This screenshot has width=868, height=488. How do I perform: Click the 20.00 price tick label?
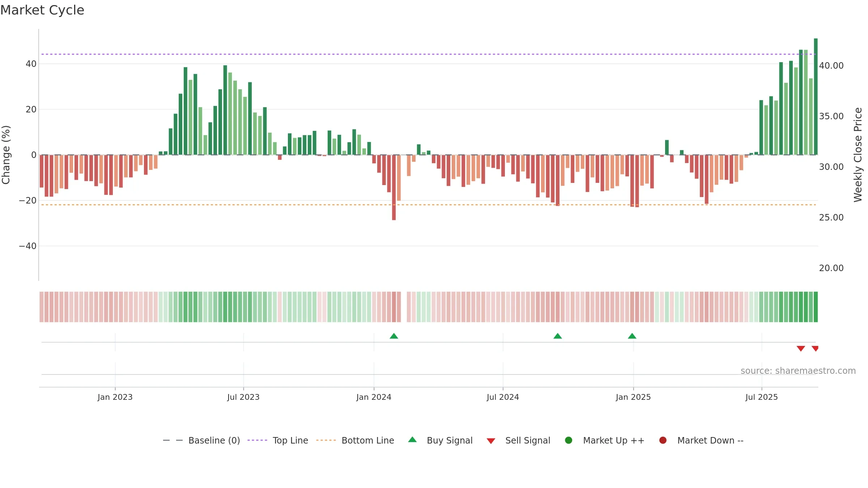pyautogui.click(x=831, y=268)
